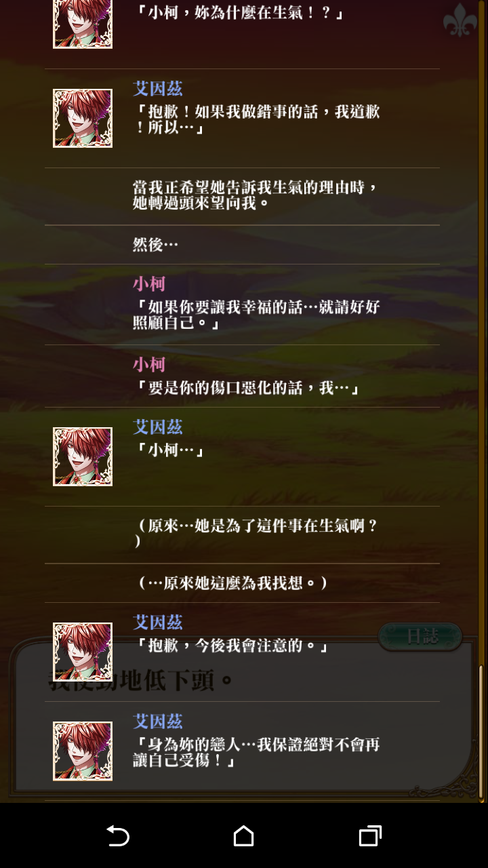Click the 艾因茲 name above 「小柯…」
Image resolution: width=488 pixels, height=868 pixels.
[158, 427]
